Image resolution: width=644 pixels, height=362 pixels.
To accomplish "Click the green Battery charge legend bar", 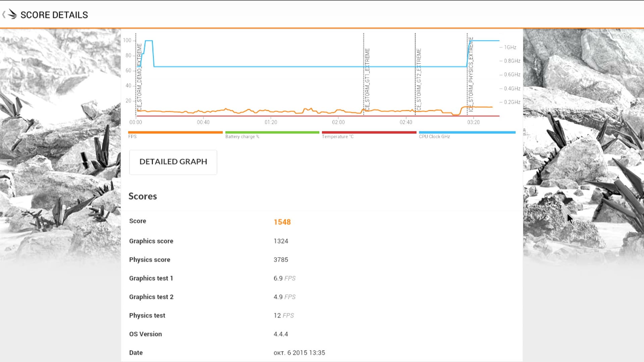I will pos(272,132).
